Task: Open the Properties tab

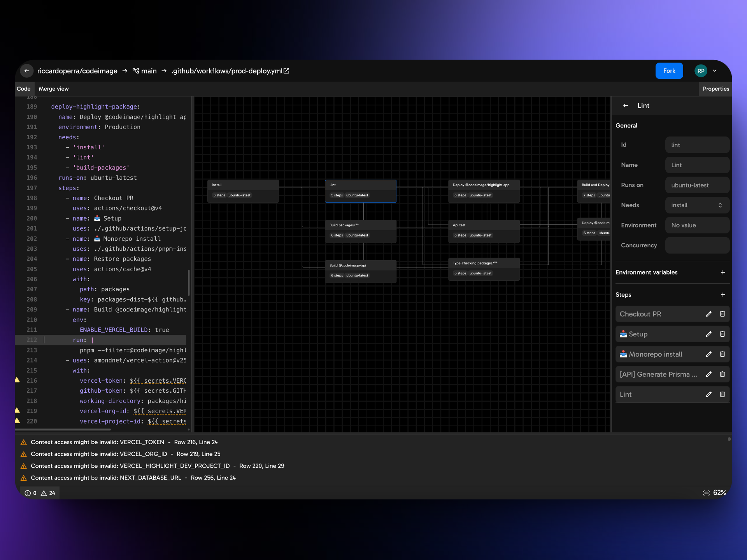Action: point(715,89)
